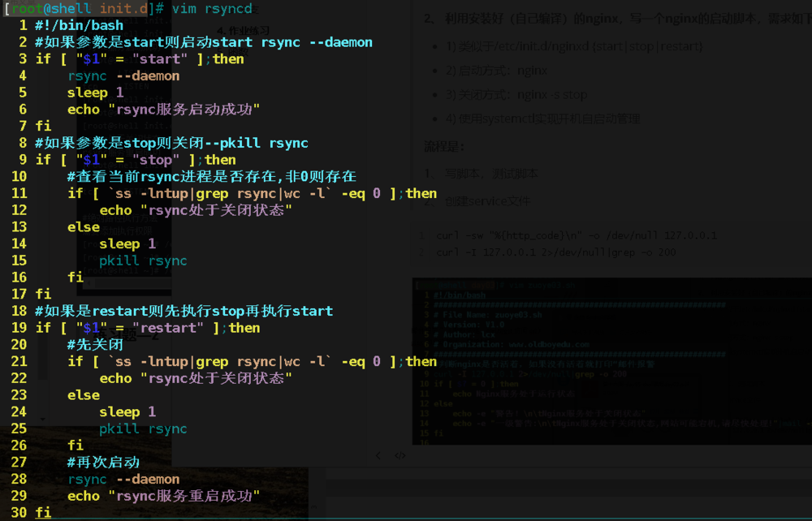
Task: Click "sleep 1" on line 14
Action: (x=127, y=243)
